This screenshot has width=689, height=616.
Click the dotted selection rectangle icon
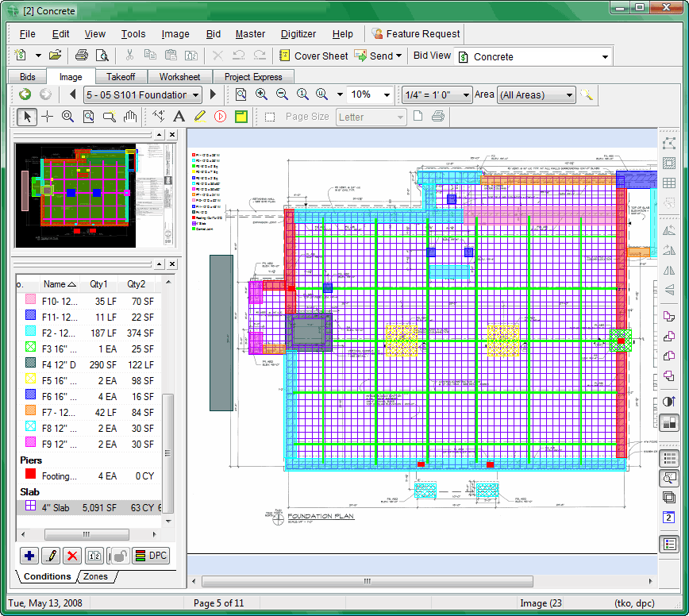pyautogui.click(x=270, y=117)
